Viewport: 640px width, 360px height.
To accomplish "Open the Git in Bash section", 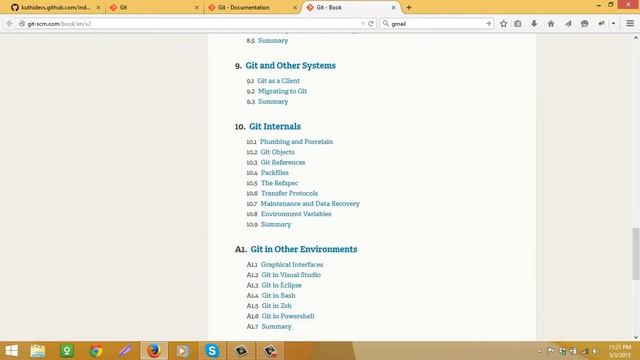I will [x=278, y=295].
